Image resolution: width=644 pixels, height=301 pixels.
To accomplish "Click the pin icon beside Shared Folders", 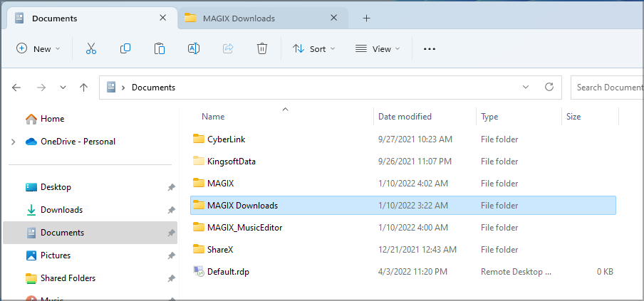I will click(171, 278).
